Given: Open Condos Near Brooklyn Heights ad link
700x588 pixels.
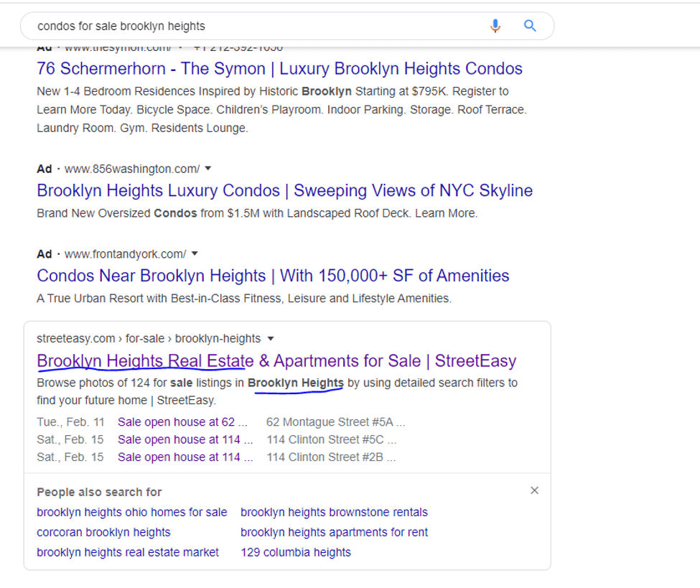Looking at the screenshot, I should pyautogui.click(x=273, y=276).
